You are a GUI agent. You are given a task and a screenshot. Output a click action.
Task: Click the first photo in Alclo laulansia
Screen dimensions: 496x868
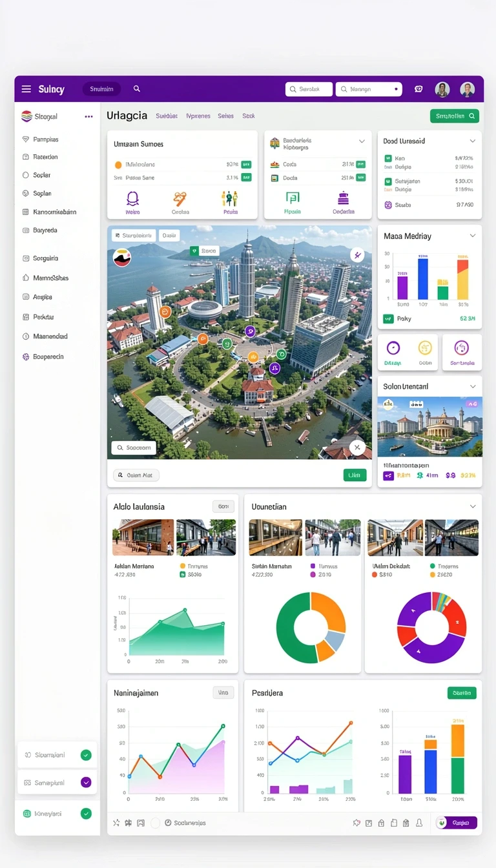tap(143, 537)
